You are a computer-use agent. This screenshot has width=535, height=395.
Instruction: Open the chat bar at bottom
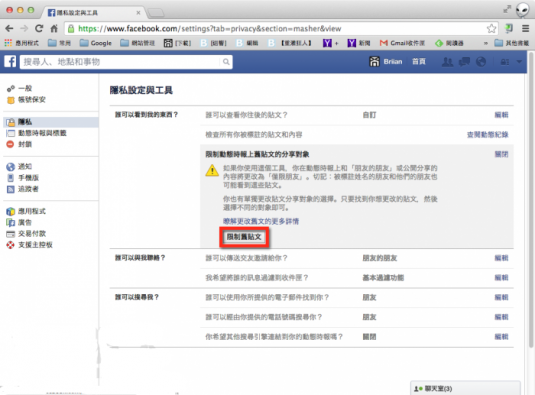tap(465, 389)
